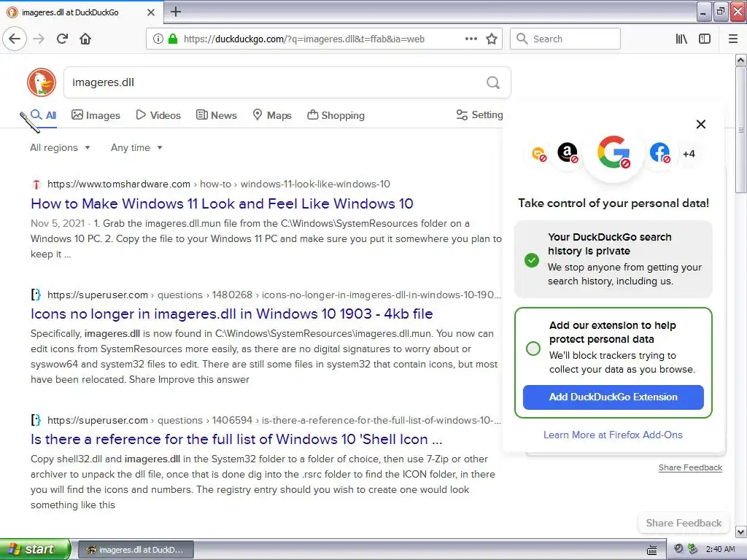Click the system tray icon beside the clock
This screenshot has width=747, height=560.
[x=693, y=549]
